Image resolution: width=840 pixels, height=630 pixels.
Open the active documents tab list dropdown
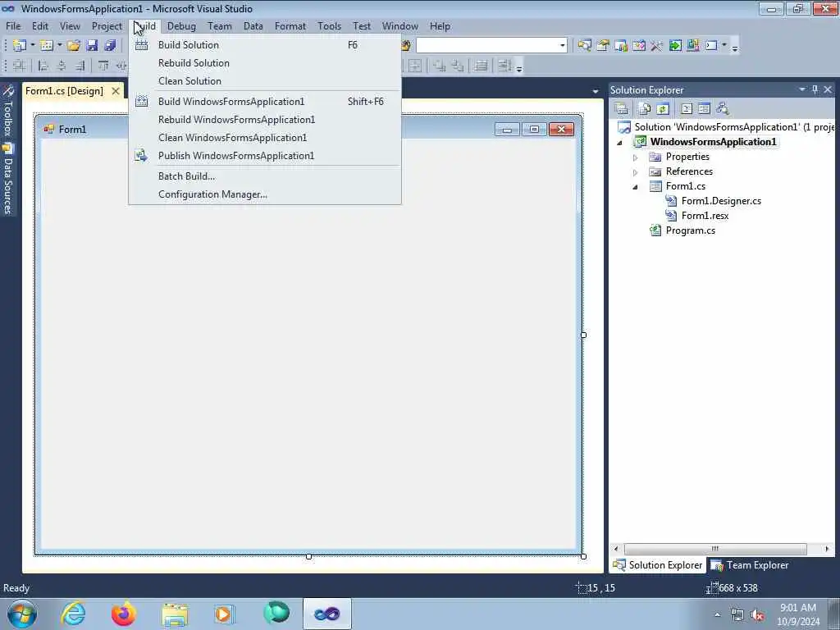[x=596, y=92]
